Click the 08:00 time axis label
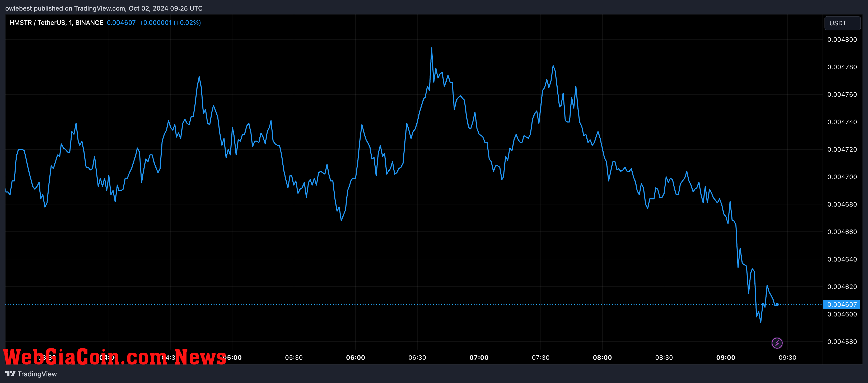This screenshot has width=868, height=383. click(603, 357)
